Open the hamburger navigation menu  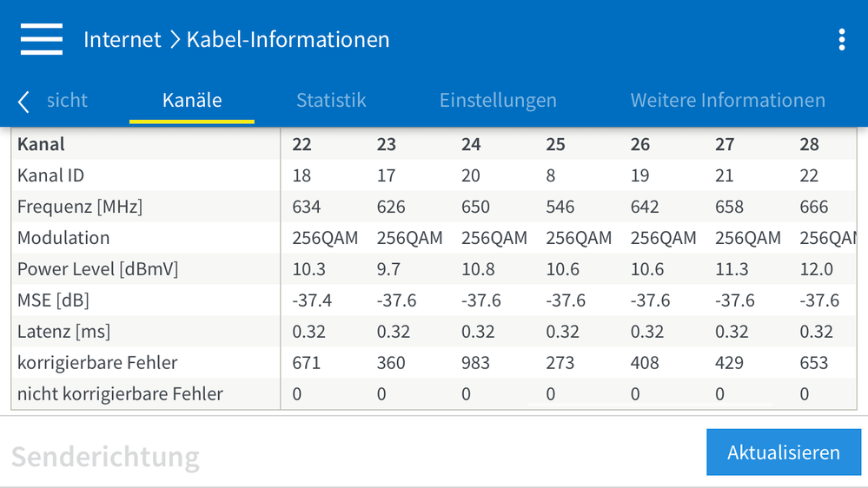(42, 39)
